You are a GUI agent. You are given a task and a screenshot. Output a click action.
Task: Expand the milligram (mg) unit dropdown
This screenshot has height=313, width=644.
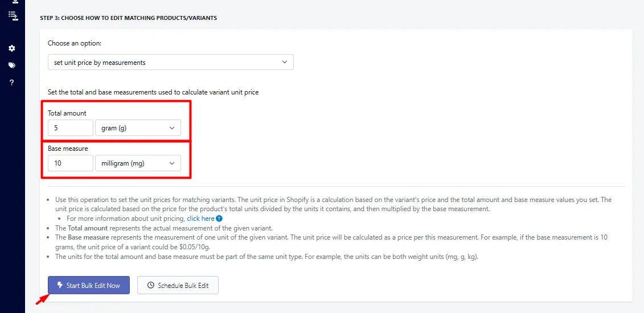tap(138, 163)
